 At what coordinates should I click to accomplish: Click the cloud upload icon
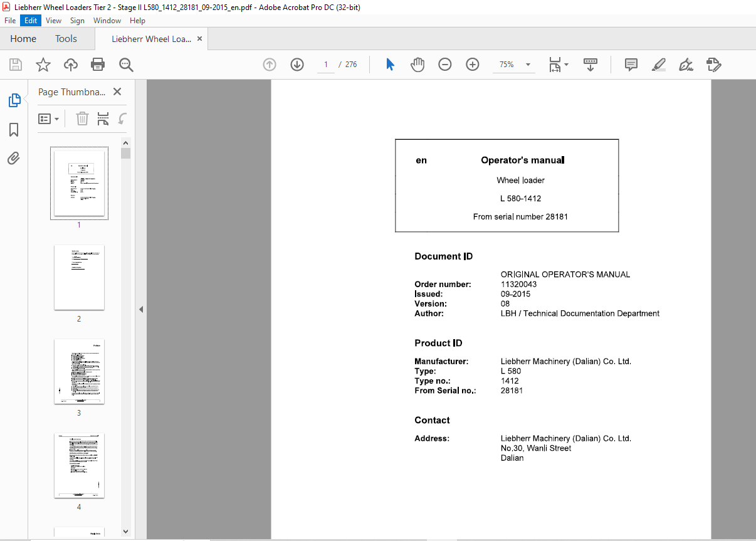coord(71,65)
